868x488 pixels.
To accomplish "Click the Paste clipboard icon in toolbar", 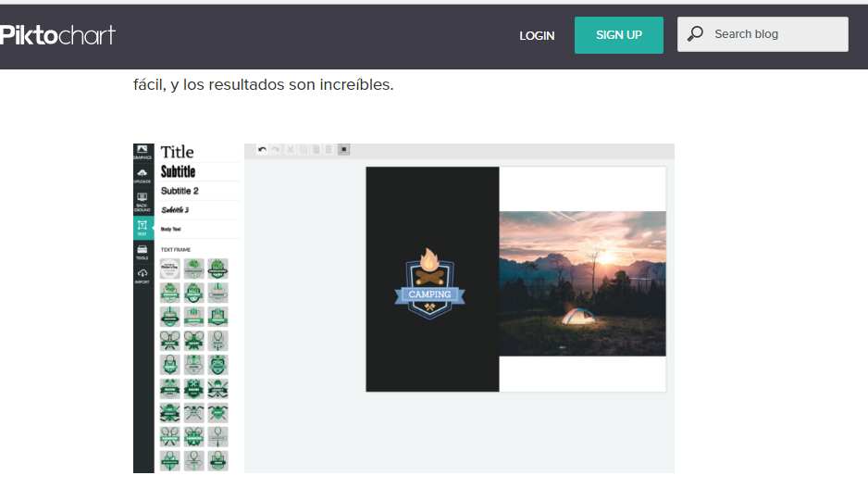I will click(x=316, y=150).
